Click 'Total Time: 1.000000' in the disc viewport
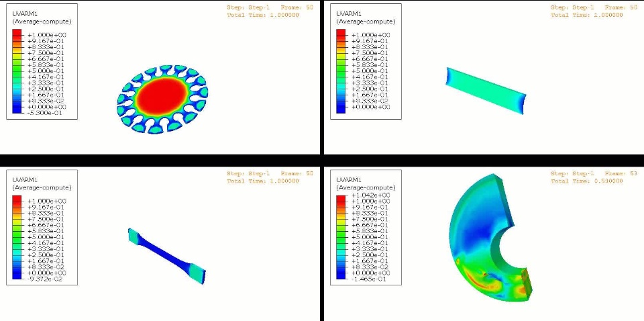The width and height of the screenshot is (644, 321). 263,15
